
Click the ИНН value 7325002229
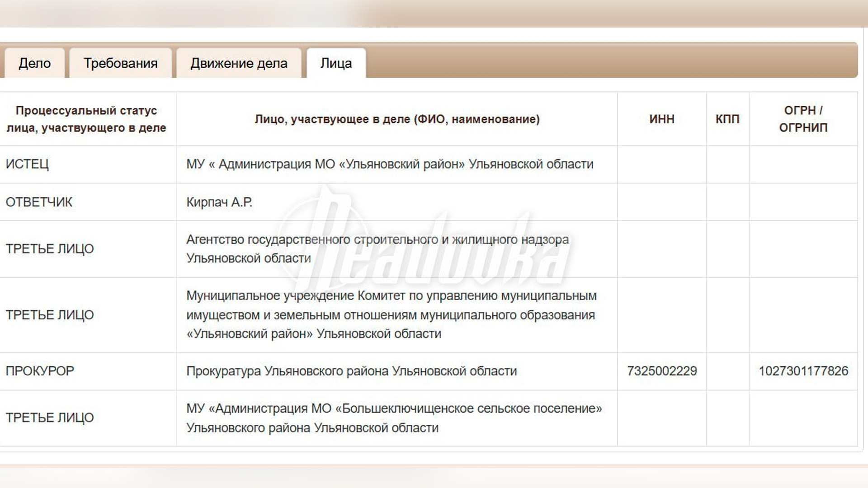point(662,371)
